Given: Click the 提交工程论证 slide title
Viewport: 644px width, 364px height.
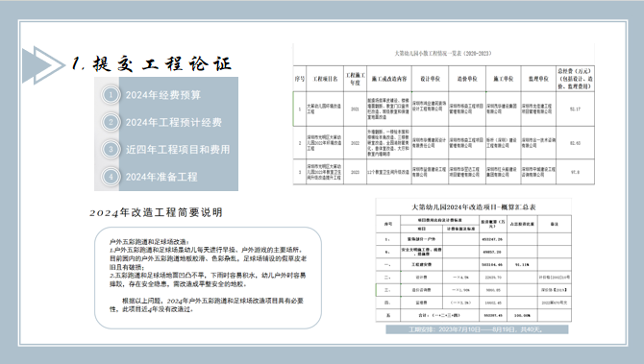Looking at the screenshot, I should (152, 63).
